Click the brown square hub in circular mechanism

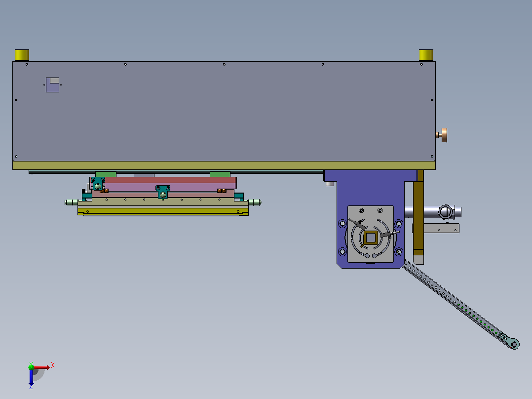pyautogui.click(x=371, y=238)
